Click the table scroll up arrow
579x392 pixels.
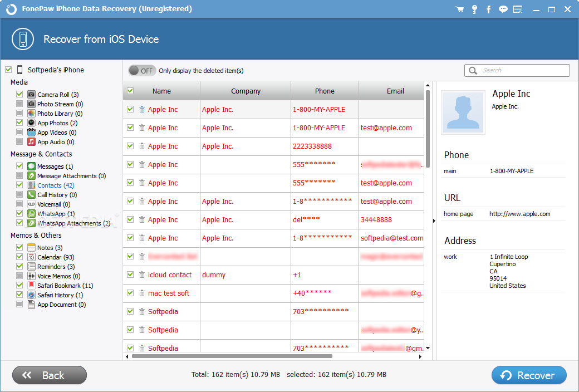click(x=428, y=85)
